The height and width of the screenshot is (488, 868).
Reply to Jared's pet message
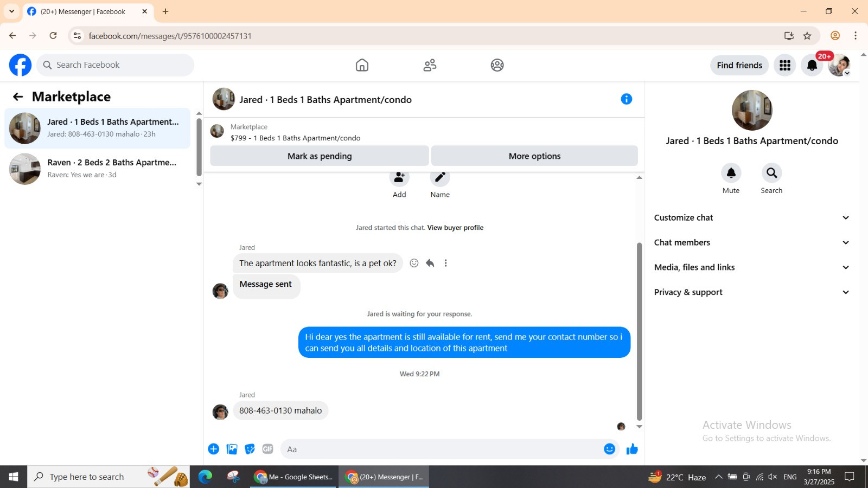(430, 263)
